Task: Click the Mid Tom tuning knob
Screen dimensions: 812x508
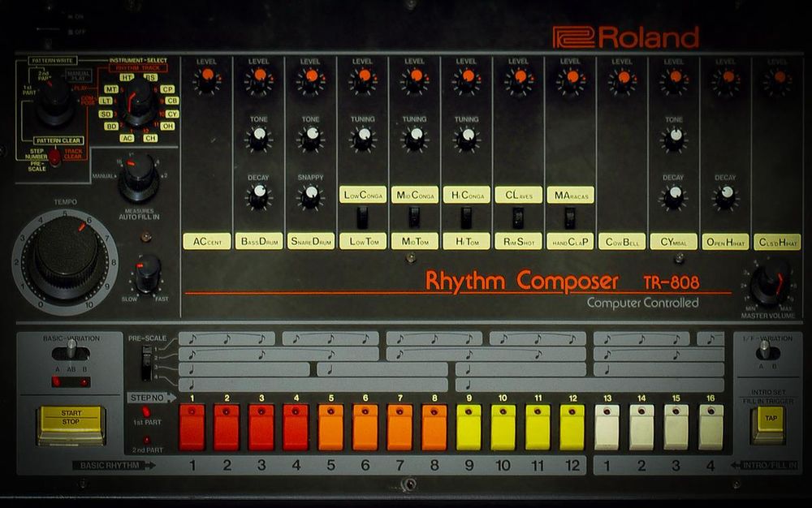Action: (415, 138)
